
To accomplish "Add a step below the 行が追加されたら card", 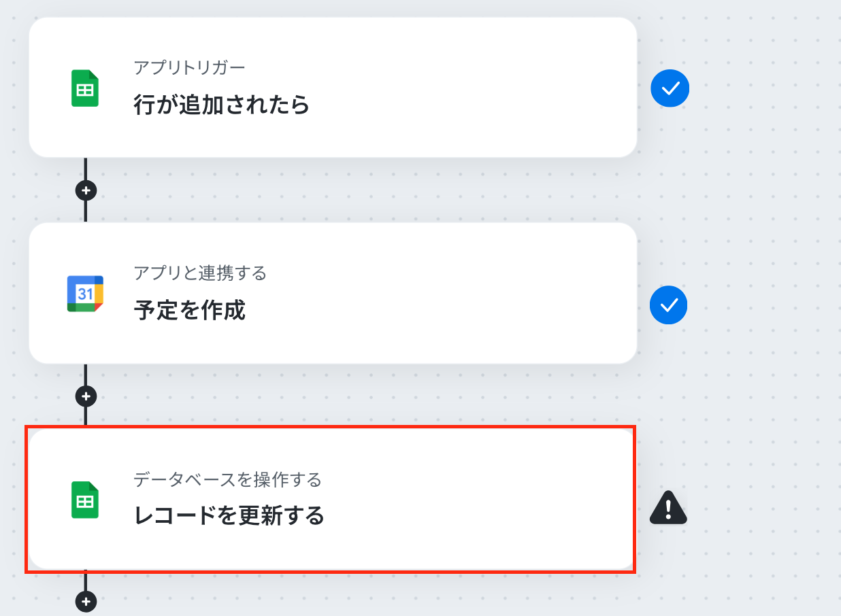I will [x=86, y=190].
